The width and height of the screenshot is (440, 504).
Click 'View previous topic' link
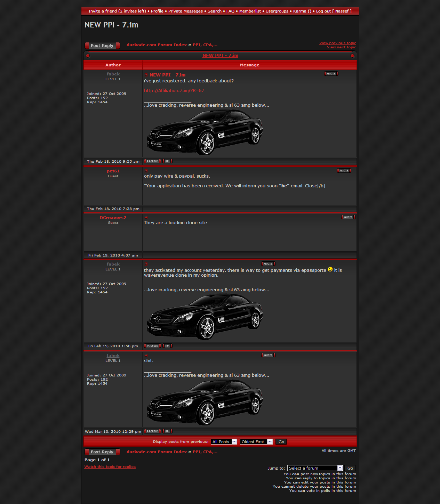tap(337, 43)
